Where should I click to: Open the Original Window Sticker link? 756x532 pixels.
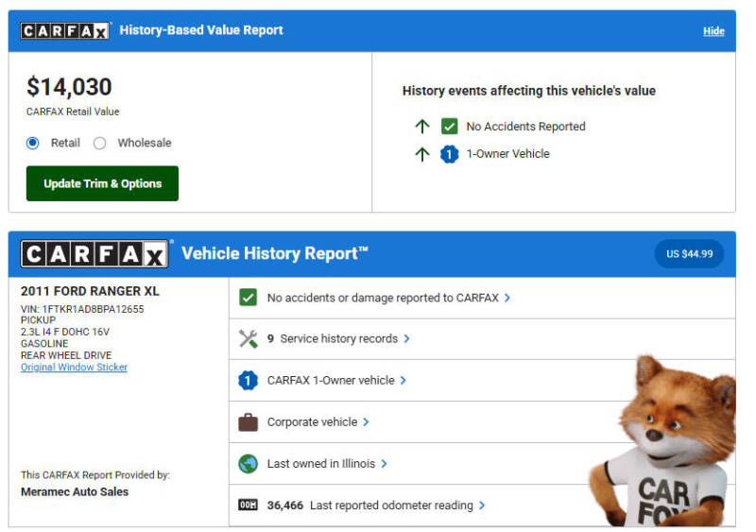pos(74,368)
